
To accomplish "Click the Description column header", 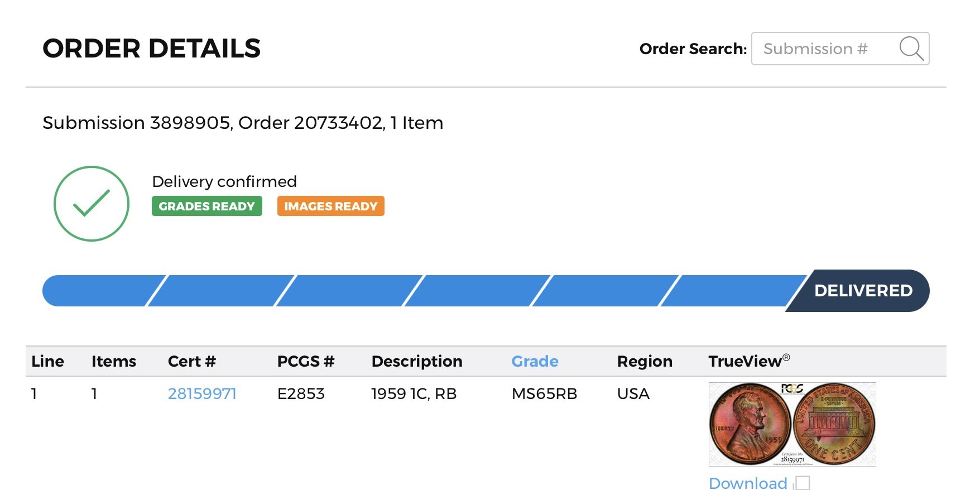I will [x=417, y=361].
